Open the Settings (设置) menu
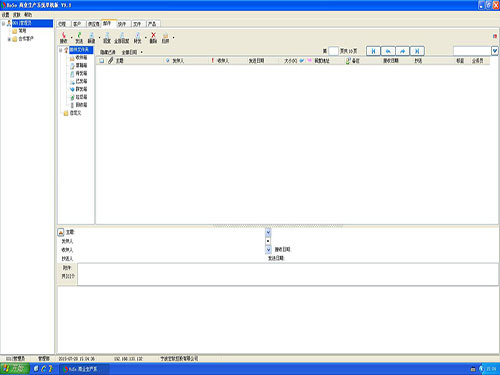The width and height of the screenshot is (500, 375). 6,15
